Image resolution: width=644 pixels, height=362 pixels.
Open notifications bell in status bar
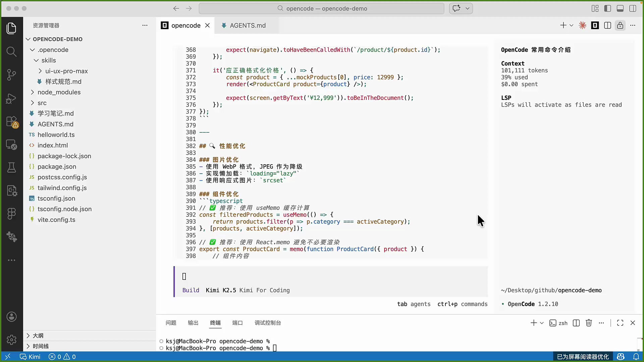(636, 357)
